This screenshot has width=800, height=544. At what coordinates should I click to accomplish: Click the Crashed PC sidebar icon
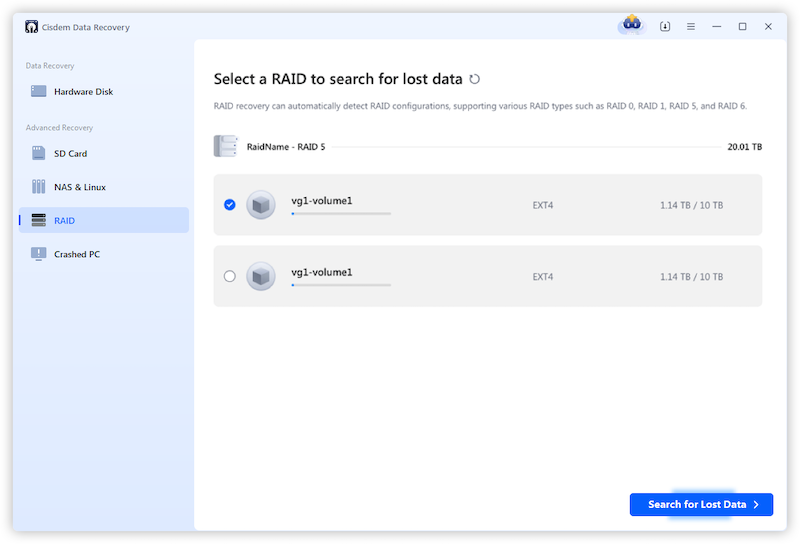(x=39, y=254)
